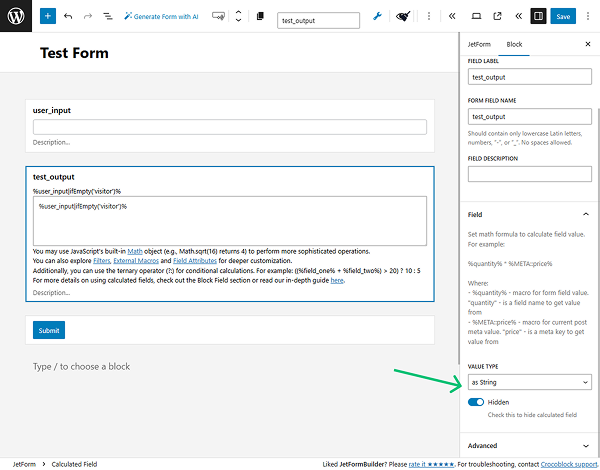Toggle the settings sidebar panel icon
Screen dimensions: 600x470
(538, 16)
